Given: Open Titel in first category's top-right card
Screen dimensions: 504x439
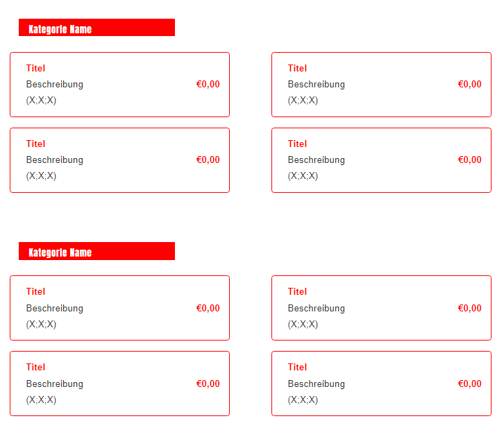Looking at the screenshot, I should [297, 68].
